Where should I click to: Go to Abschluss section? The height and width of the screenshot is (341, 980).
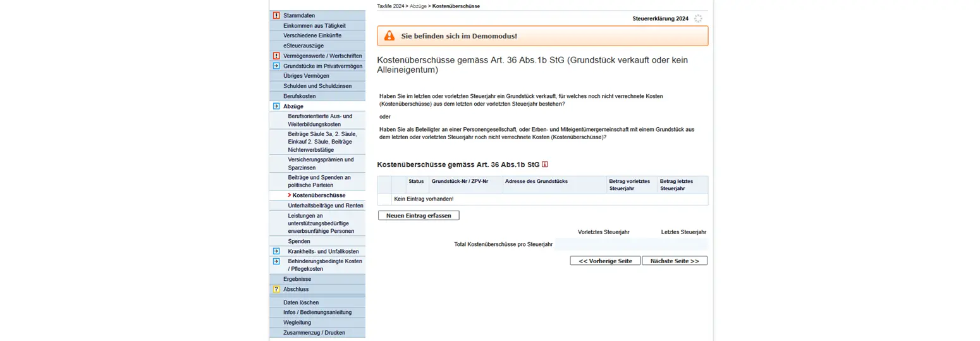click(x=296, y=289)
